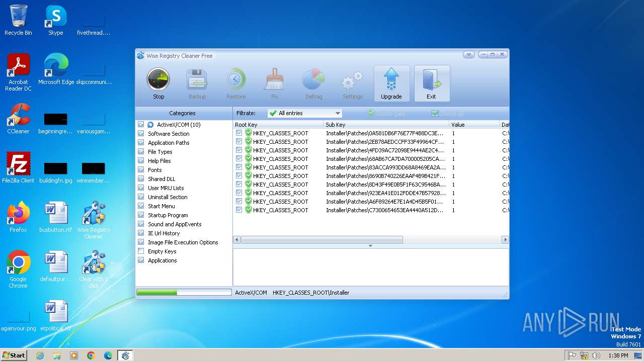This screenshot has height=362, width=644.
Task: Click shield icon of 68AB67CA7DA700005205CA row
Action: click(248, 159)
